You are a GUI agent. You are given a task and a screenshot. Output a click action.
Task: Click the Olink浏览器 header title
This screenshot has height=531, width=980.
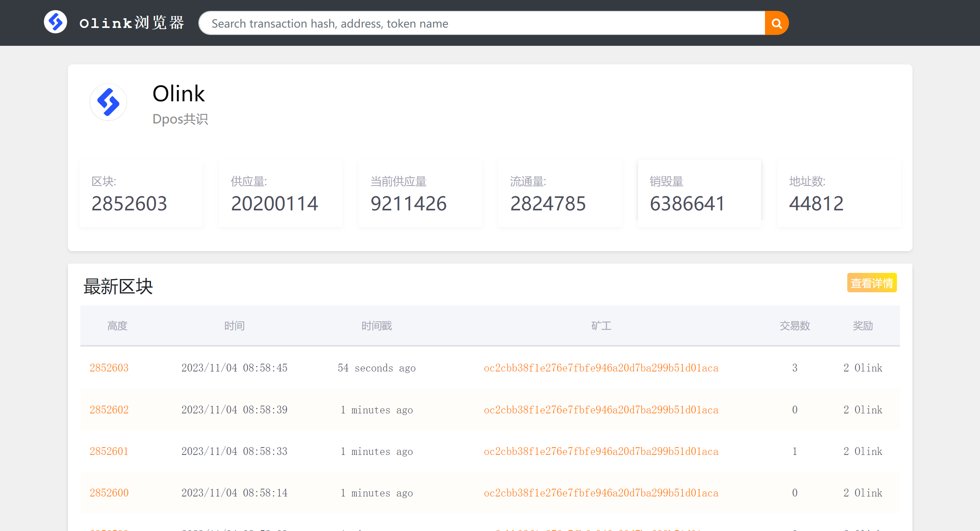coord(132,23)
